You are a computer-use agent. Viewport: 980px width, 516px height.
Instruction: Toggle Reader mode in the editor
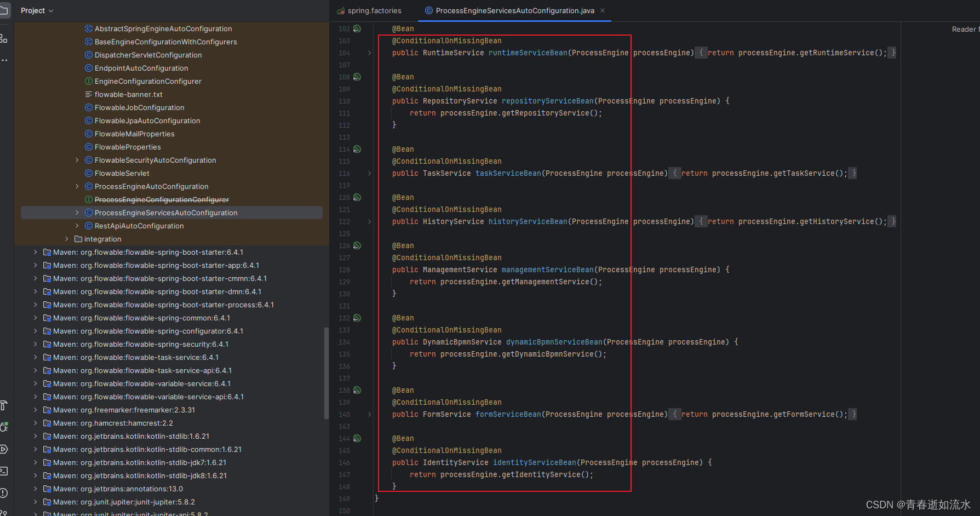tap(965, 29)
